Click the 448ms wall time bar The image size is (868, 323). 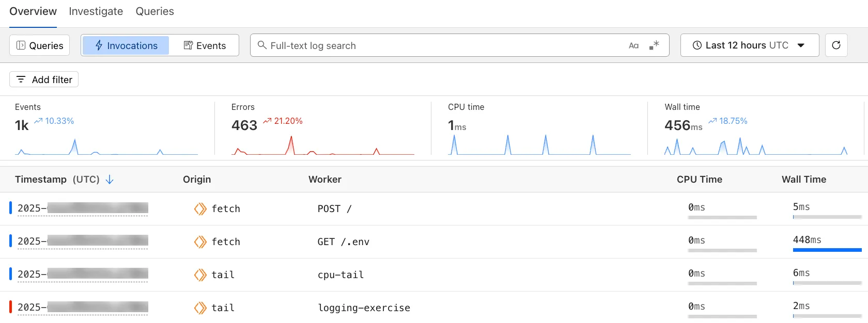tap(827, 249)
